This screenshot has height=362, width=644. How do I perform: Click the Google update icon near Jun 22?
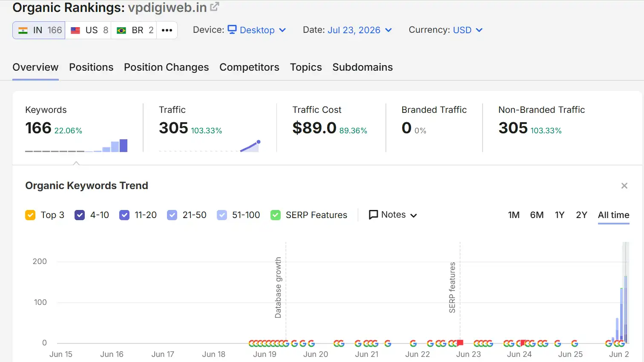(413, 343)
